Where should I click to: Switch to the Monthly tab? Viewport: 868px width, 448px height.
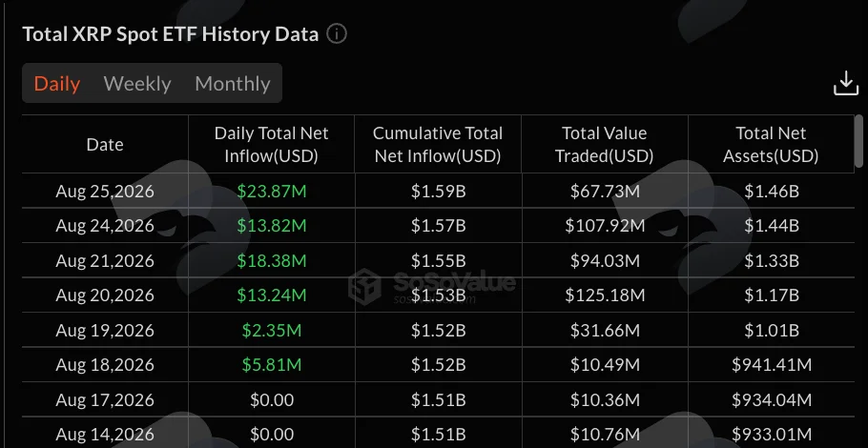(x=233, y=84)
